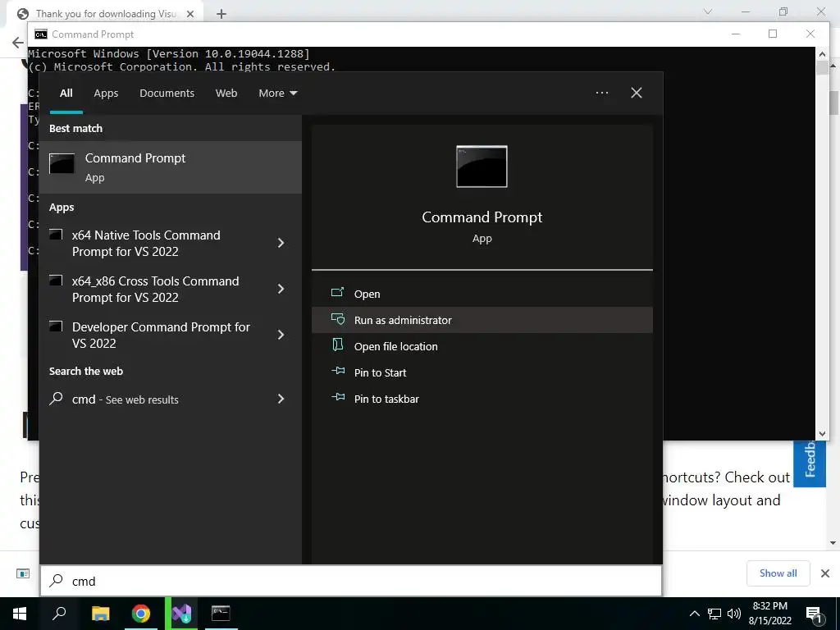Viewport: 840px width, 630px height.
Task: Choose Open file location
Action: pos(482,346)
